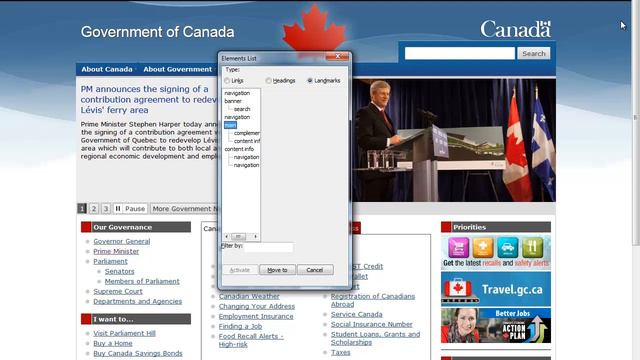
Task: Open the Senators link
Action: tap(119, 271)
